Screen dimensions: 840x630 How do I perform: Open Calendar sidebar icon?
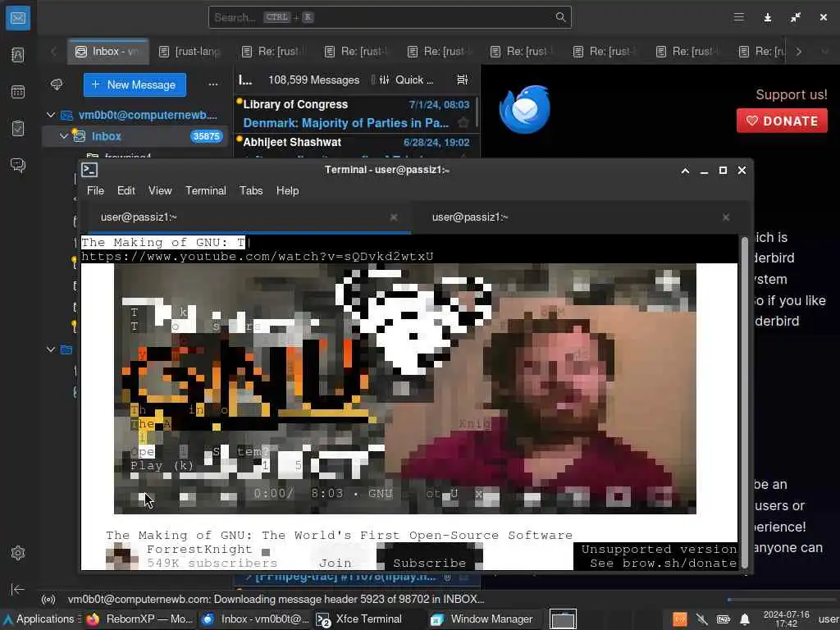click(x=18, y=92)
